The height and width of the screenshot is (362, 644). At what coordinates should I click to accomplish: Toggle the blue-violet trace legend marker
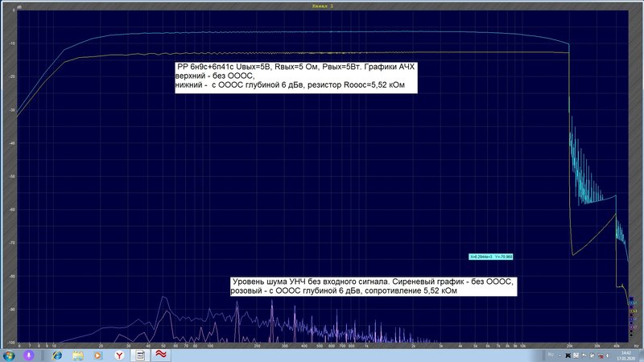tap(631, 319)
